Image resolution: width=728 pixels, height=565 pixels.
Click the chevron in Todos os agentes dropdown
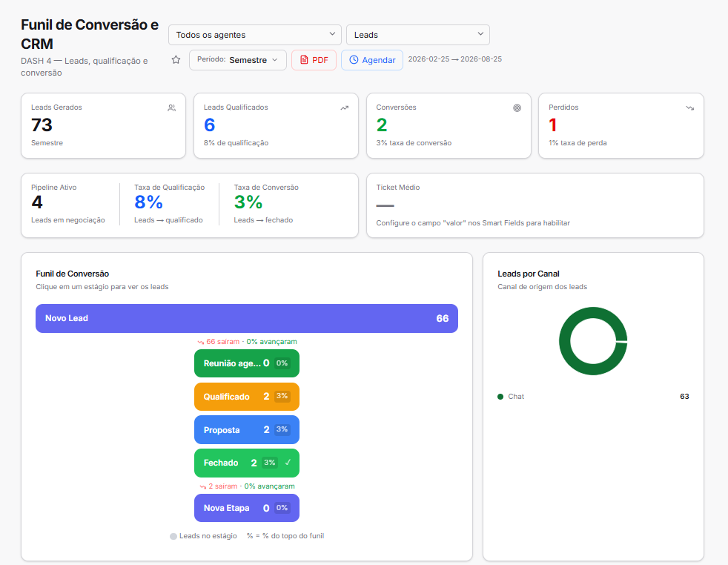click(332, 34)
